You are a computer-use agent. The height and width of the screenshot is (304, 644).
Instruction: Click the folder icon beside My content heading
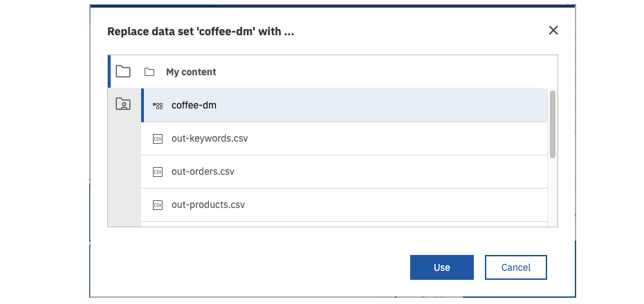[x=149, y=72]
